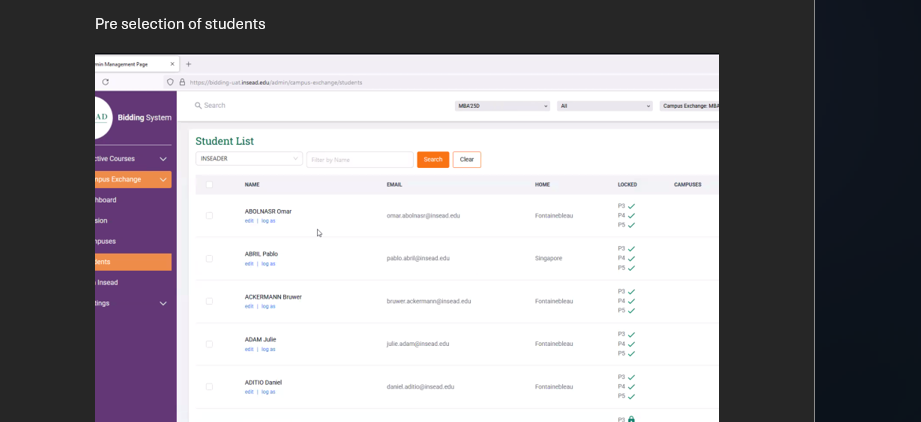921x422 pixels.
Task: Select Students in the sidebar menu
Action: point(132,262)
